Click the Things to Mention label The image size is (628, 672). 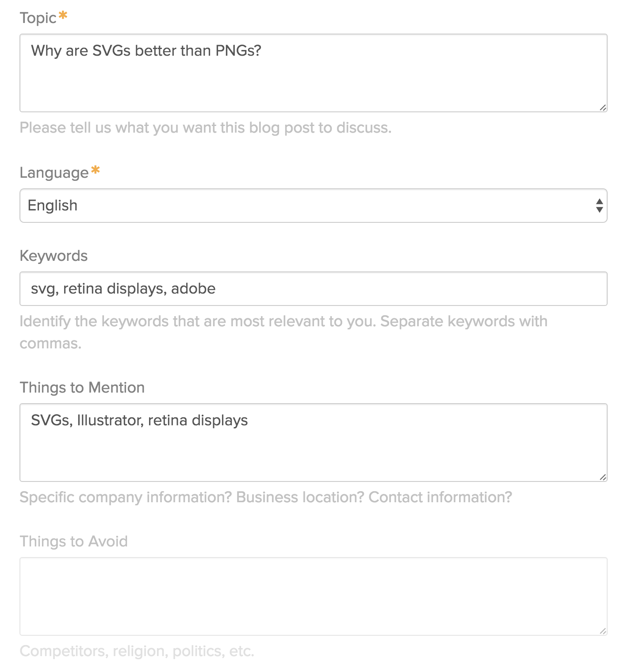pos(82,387)
